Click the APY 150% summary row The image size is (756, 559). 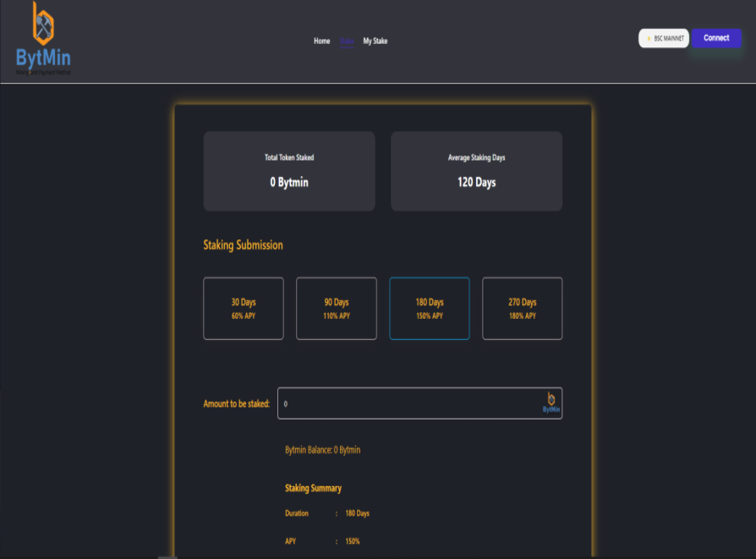[322, 541]
